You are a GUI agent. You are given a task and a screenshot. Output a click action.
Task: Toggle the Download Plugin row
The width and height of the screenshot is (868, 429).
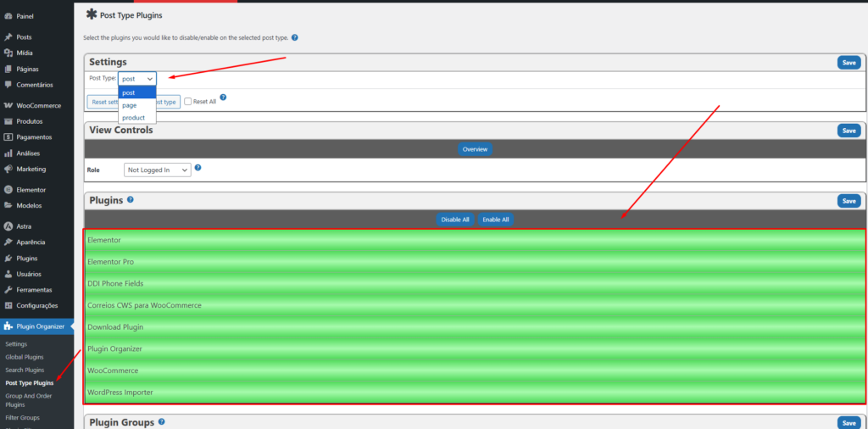click(475, 327)
